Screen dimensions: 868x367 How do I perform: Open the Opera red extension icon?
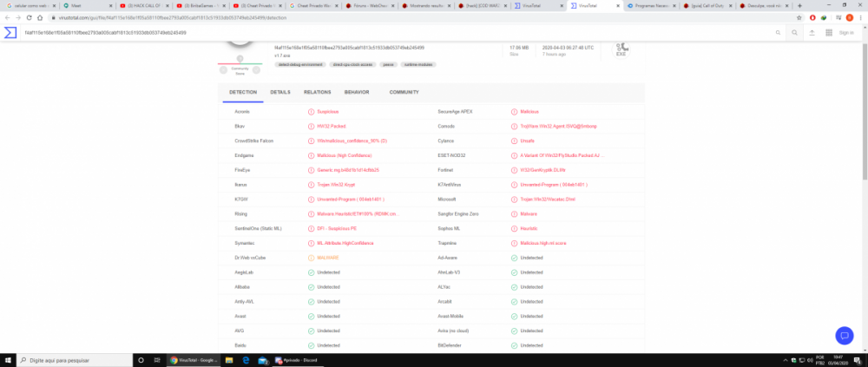tap(812, 17)
